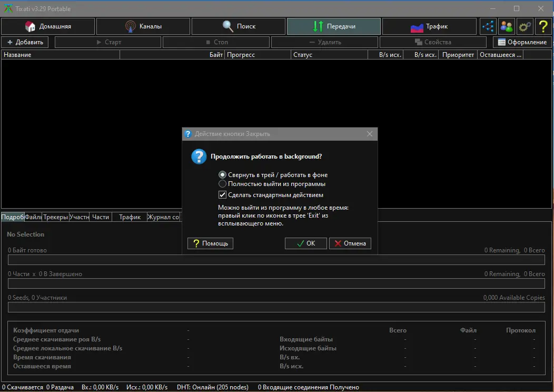Sort by the Байт column header
This screenshot has height=392, width=554.
172,55
